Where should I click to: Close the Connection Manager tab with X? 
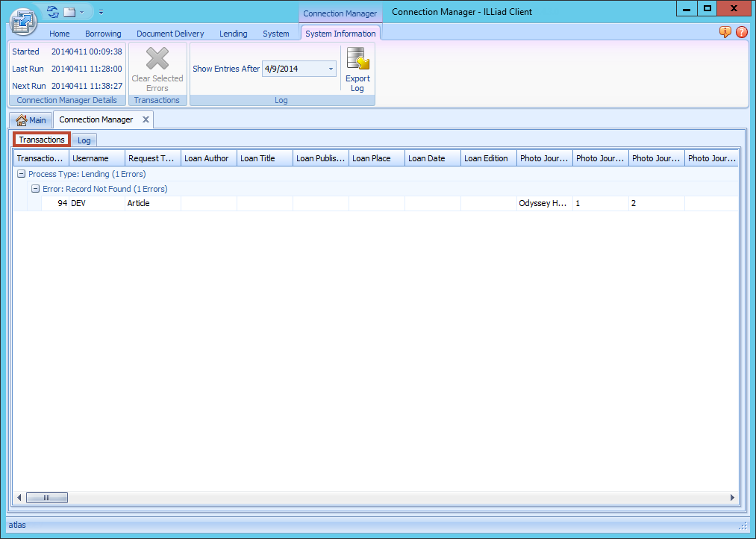146,119
